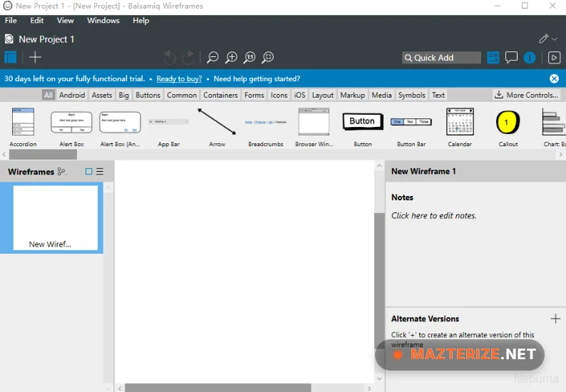The width and height of the screenshot is (566, 392).
Task: Click here to edit notes
Action: pyautogui.click(x=434, y=215)
